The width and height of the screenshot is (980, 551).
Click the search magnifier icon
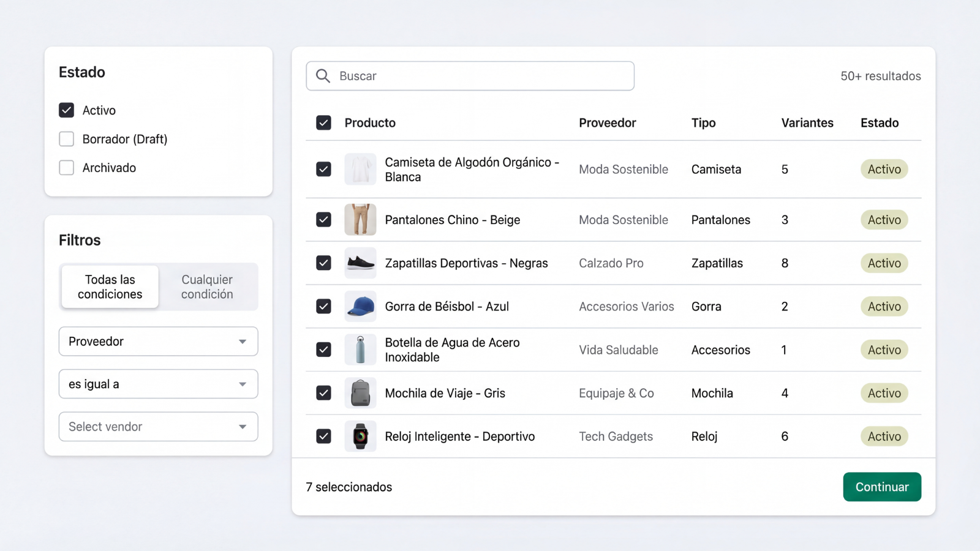click(x=323, y=76)
